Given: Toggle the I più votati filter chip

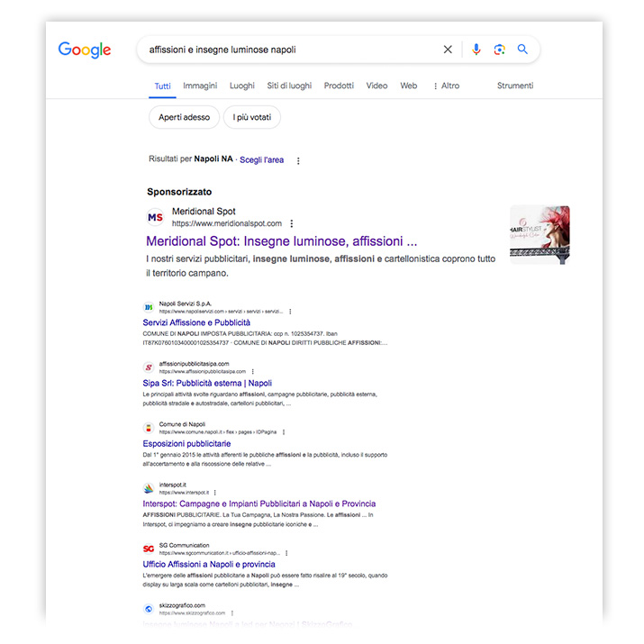Looking at the screenshot, I should coord(252,117).
